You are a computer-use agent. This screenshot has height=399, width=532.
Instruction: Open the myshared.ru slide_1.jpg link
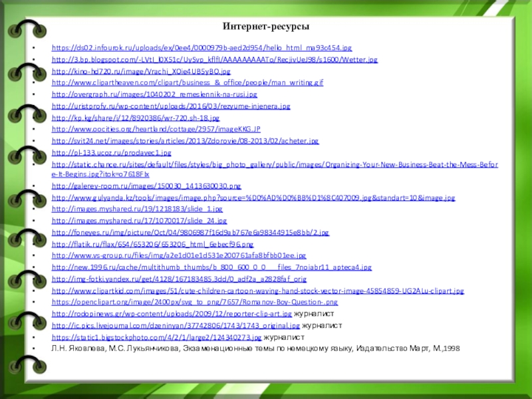pyautogui.click(x=137, y=209)
